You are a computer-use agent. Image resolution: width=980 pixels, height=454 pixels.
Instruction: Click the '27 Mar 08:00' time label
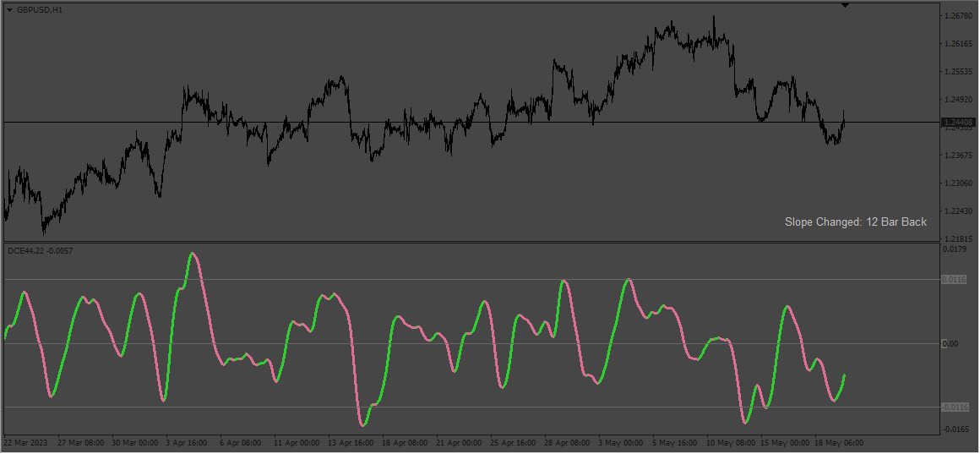tap(80, 443)
